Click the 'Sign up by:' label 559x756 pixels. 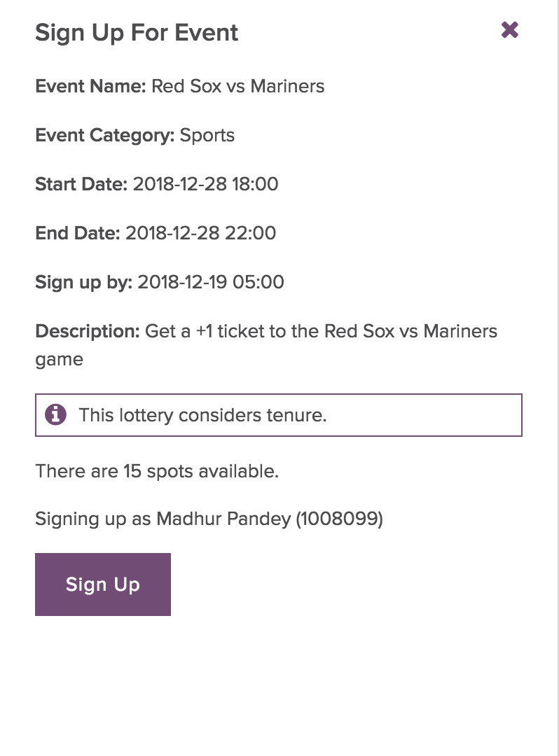point(83,282)
